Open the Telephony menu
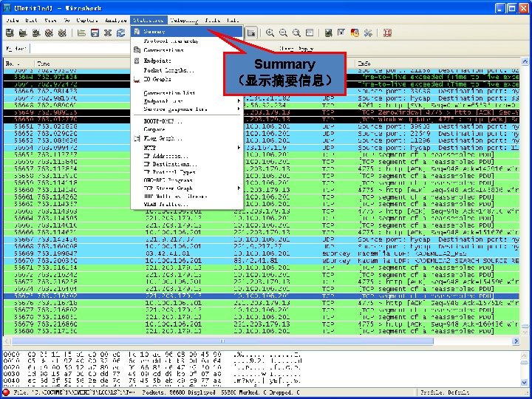 pos(184,21)
